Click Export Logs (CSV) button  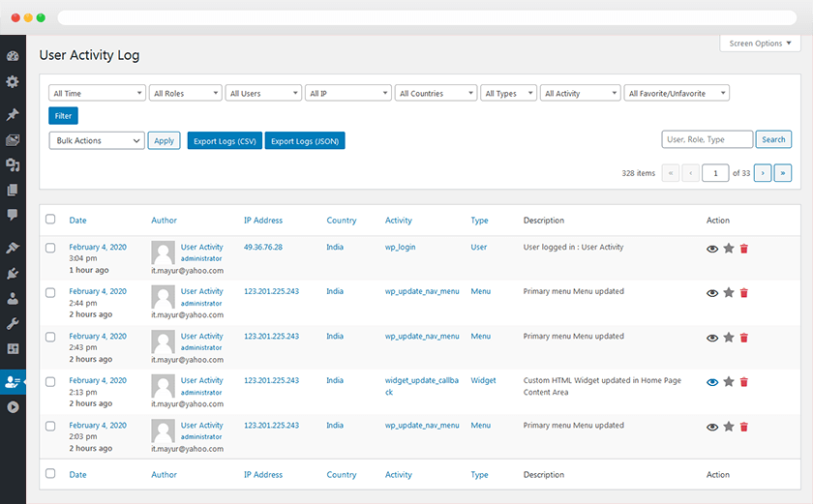[x=224, y=140]
